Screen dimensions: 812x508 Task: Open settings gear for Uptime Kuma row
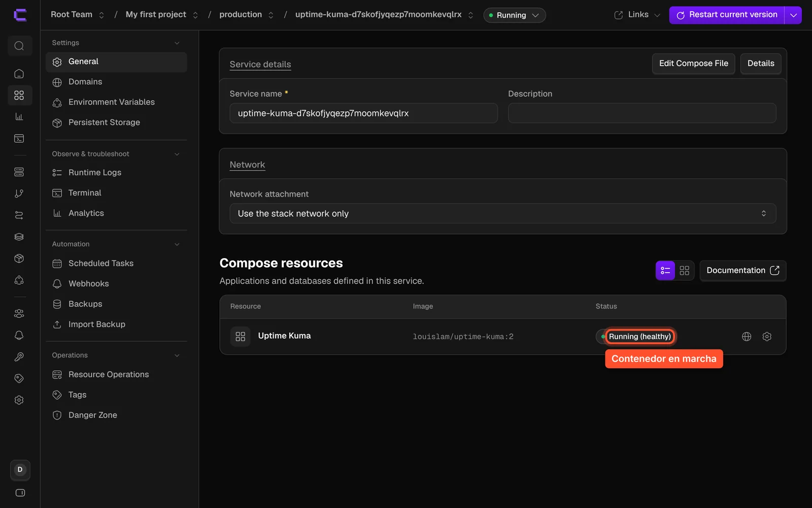coord(767,336)
